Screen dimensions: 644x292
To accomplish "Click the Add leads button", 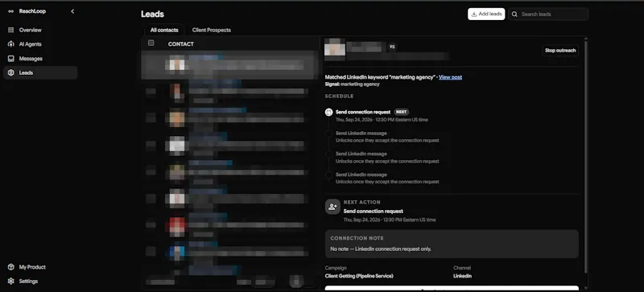I will [486, 14].
